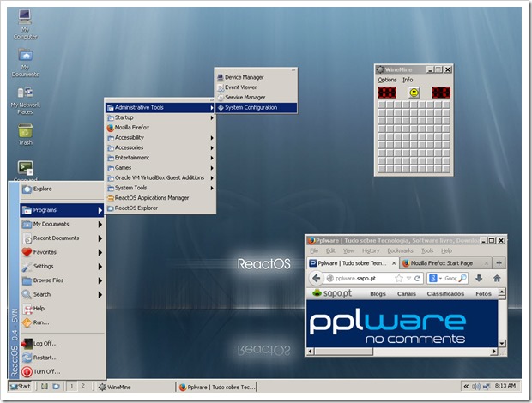
Task: Expand Favorites in Start menu
Action: pyautogui.click(x=63, y=252)
